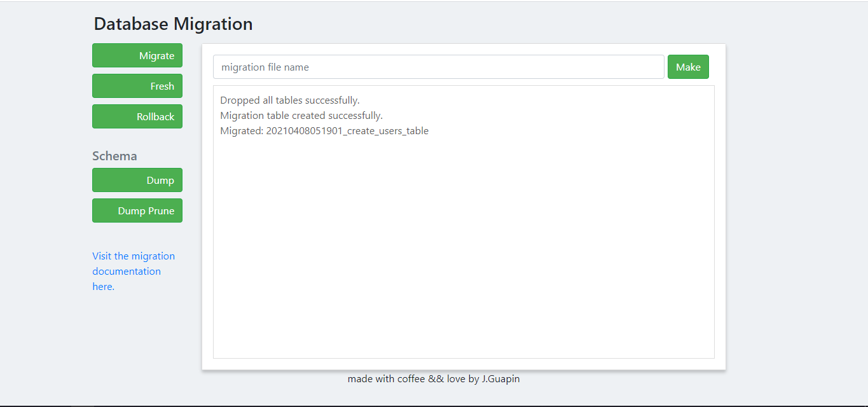The image size is (868, 407).
Task: Click the 'Database Migration' page heading
Action: [x=173, y=24]
